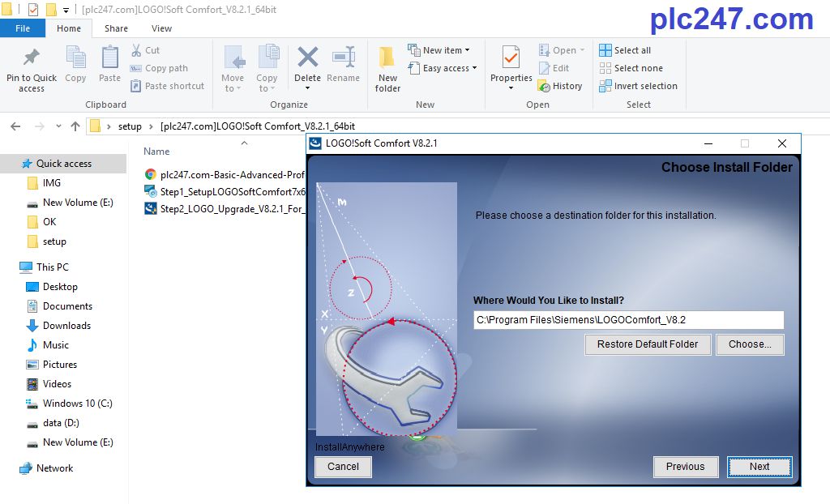Open Music in navigation pane
The height and width of the screenshot is (504, 830).
tap(56, 345)
